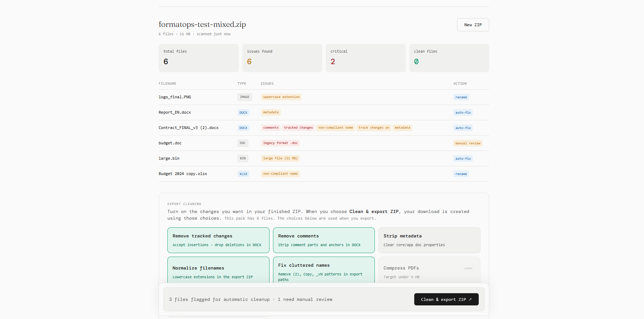Toggle the Strip metadata cleaning option
The height and width of the screenshot is (319, 644).
pos(429,240)
